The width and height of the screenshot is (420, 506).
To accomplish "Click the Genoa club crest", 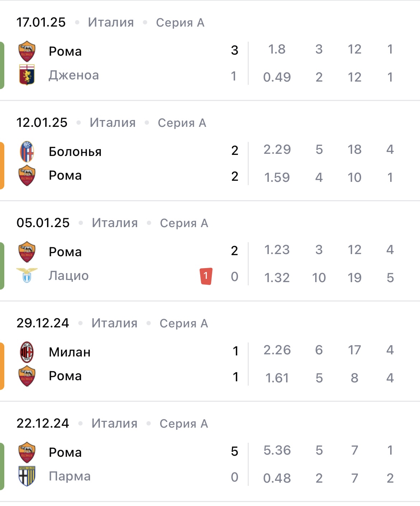I will point(27,75).
